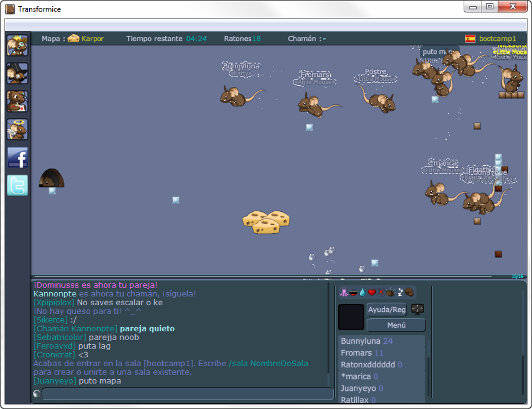Close the Transformice window
The width and height of the screenshot is (532, 409).
pos(513,6)
